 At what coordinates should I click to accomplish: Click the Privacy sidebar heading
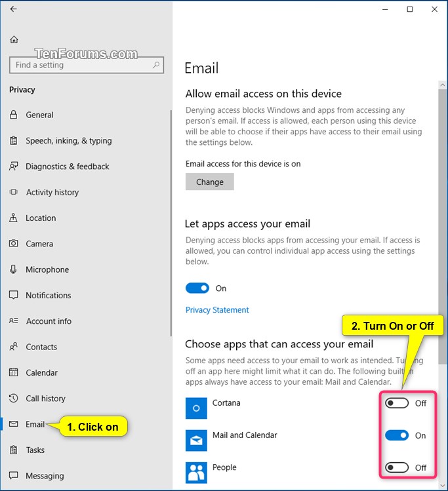[22, 90]
